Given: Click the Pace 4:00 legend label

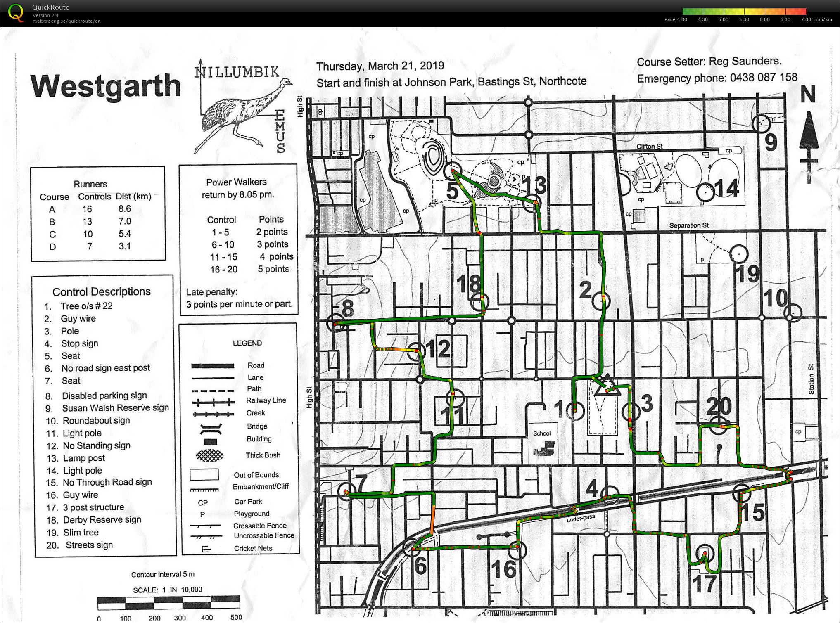Looking at the screenshot, I should [x=676, y=19].
